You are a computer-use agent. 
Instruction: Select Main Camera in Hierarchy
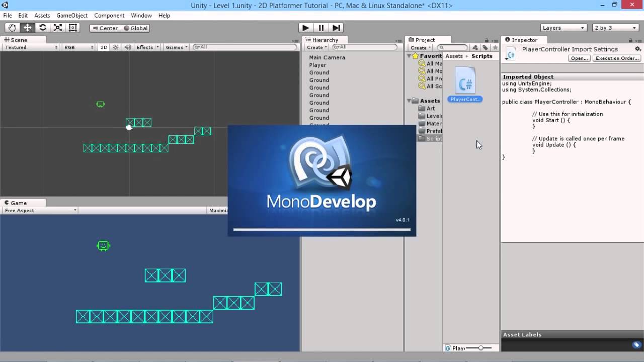[x=327, y=57]
